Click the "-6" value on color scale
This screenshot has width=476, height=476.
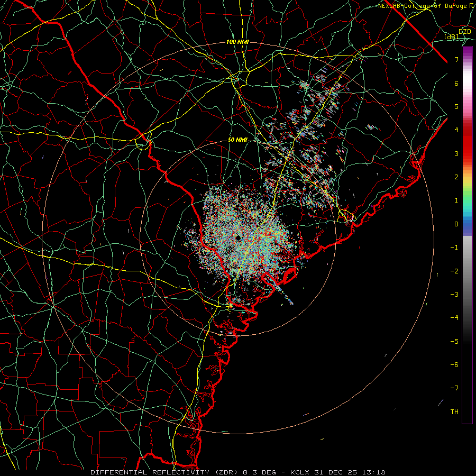[454, 365]
